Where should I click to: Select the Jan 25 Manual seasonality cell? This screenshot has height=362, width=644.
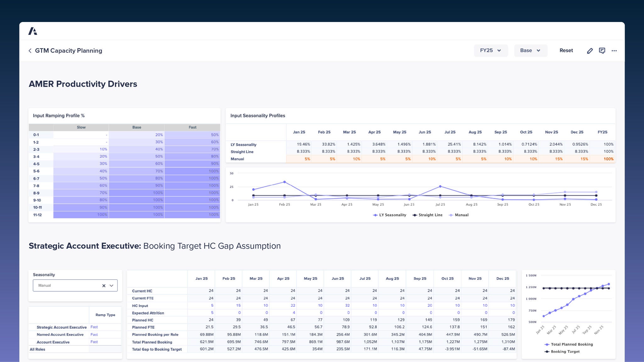299,159
